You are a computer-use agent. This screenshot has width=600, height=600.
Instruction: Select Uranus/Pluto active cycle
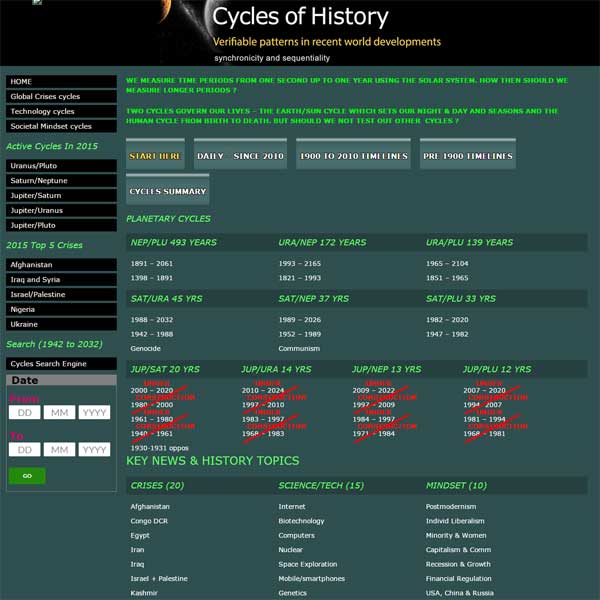(61, 166)
